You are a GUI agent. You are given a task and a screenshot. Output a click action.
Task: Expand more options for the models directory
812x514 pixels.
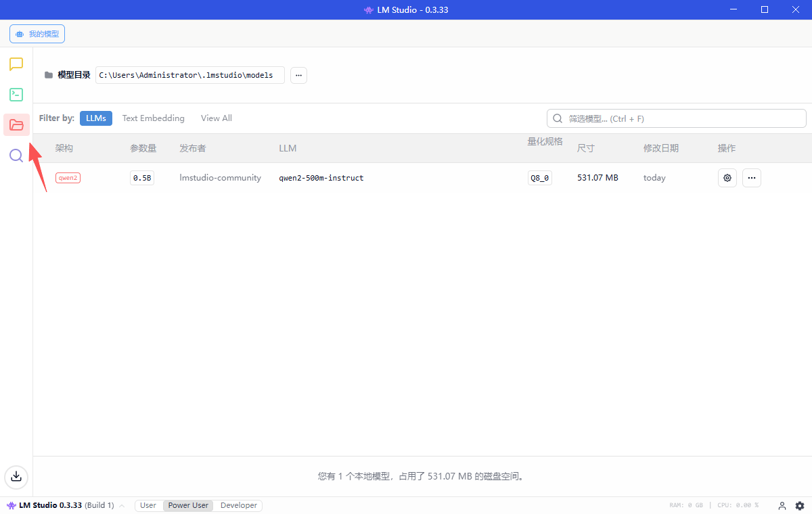298,75
